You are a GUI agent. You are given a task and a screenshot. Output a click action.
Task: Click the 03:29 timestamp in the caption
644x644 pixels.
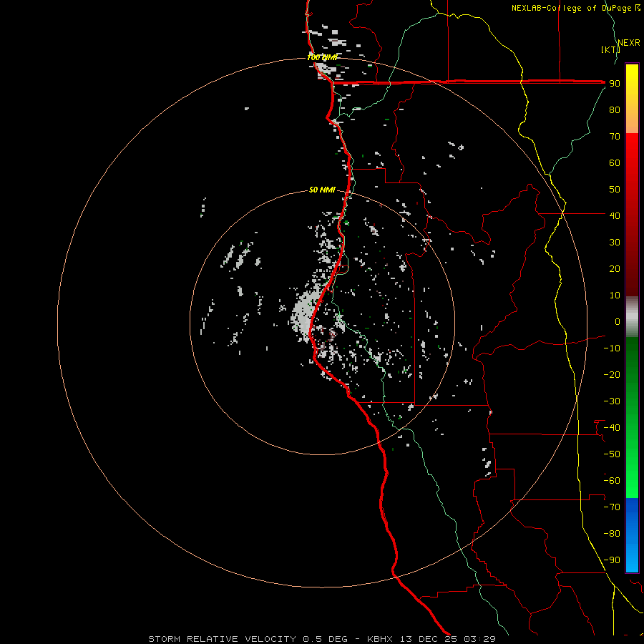tap(480, 639)
